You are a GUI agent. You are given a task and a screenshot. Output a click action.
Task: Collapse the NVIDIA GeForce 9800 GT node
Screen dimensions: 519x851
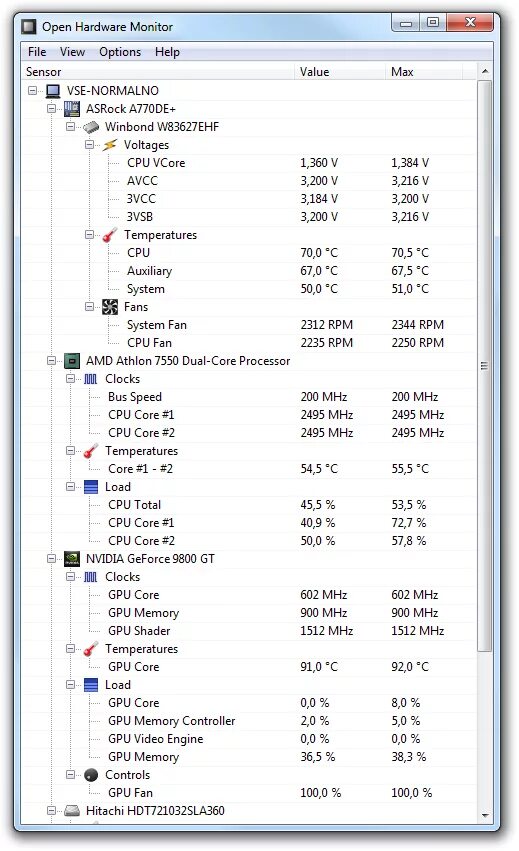[x=52, y=558]
